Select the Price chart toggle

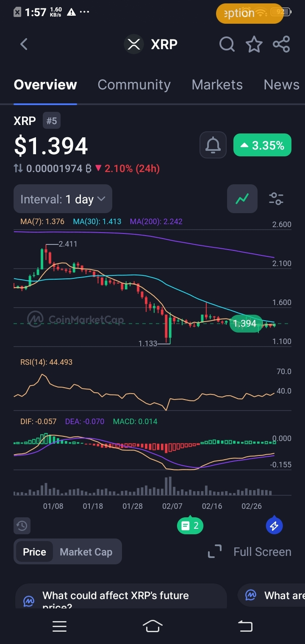[x=34, y=552]
